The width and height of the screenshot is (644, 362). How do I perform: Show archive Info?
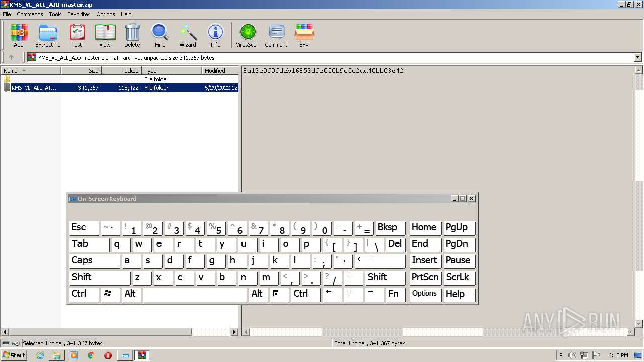[215, 35]
